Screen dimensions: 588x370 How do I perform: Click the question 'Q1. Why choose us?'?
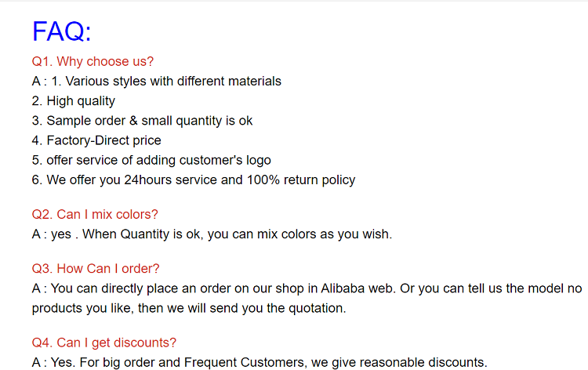[93, 61]
